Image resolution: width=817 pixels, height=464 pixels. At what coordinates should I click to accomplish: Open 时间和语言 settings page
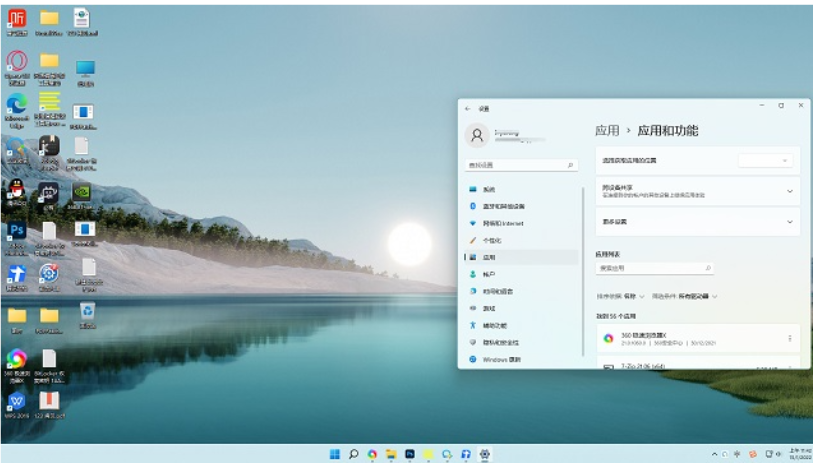497,291
